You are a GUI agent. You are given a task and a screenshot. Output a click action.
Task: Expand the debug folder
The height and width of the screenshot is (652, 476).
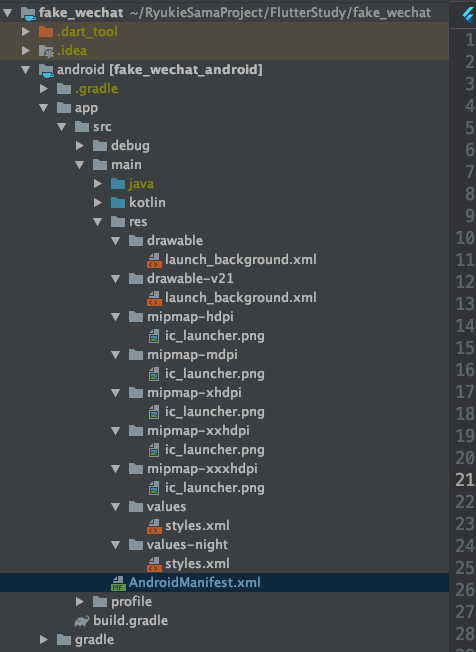[x=80, y=146]
